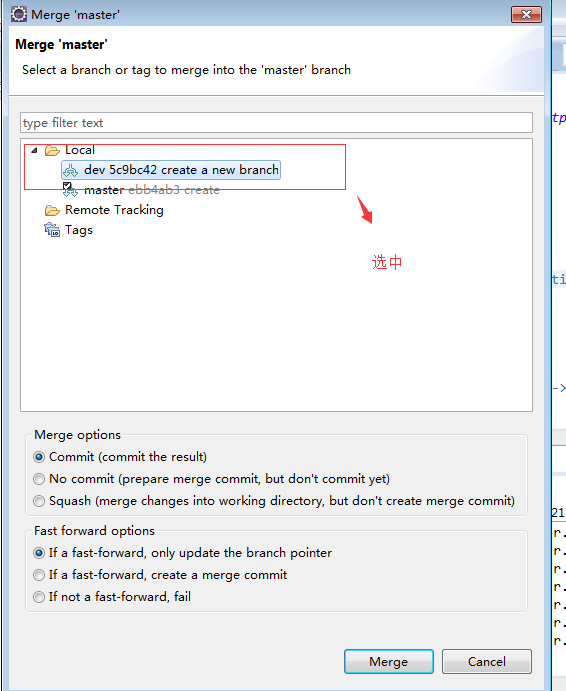Select the Local tree item label
The width and height of the screenshot is (566, 691).
tap(79, 150)
